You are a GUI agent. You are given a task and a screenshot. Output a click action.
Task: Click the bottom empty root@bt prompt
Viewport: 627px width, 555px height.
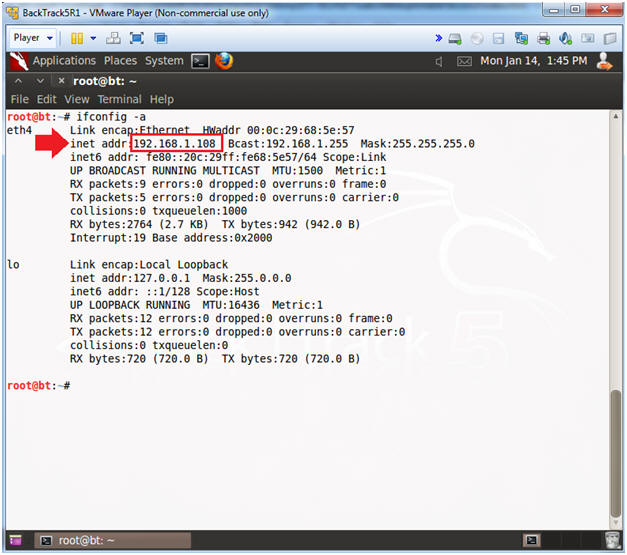[x=39, y=385]
